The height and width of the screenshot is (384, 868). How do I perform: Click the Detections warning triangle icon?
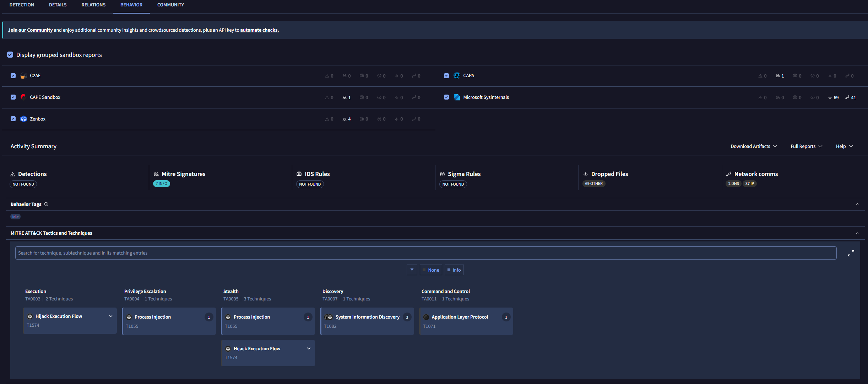13,174
